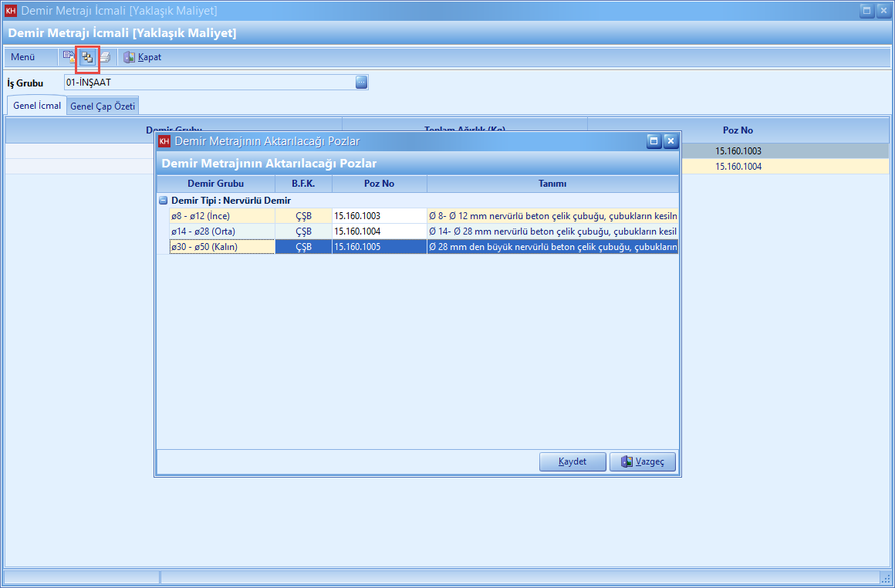Click the Kapat toolbar button
This screenshot has height=588, width=895.
pos(143,57)
